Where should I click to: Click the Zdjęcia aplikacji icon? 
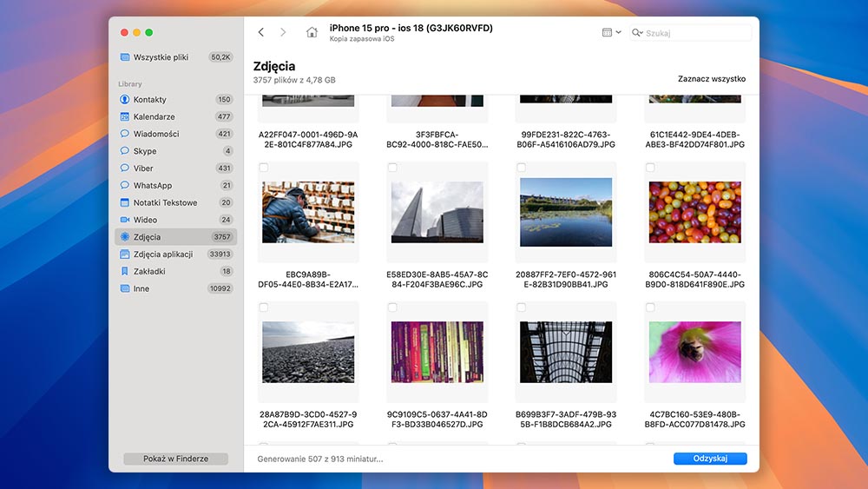pyautogui.click(x=124, y=254)
